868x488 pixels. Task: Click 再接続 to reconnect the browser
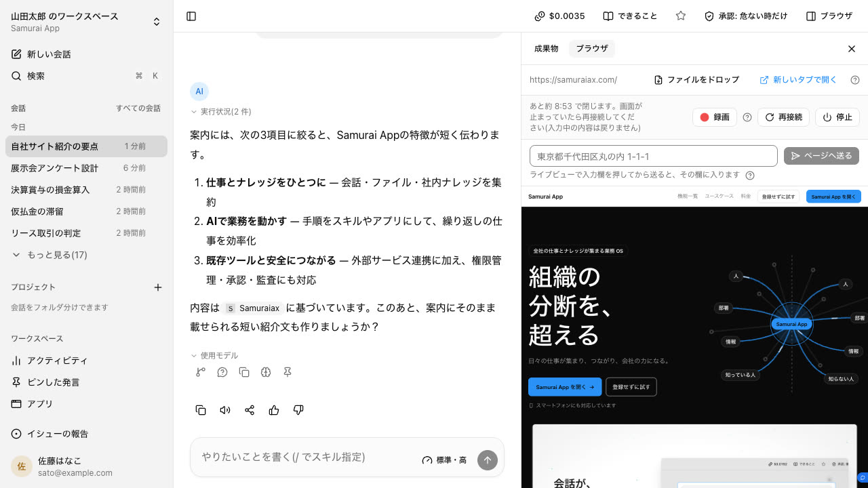coord(783,117)
